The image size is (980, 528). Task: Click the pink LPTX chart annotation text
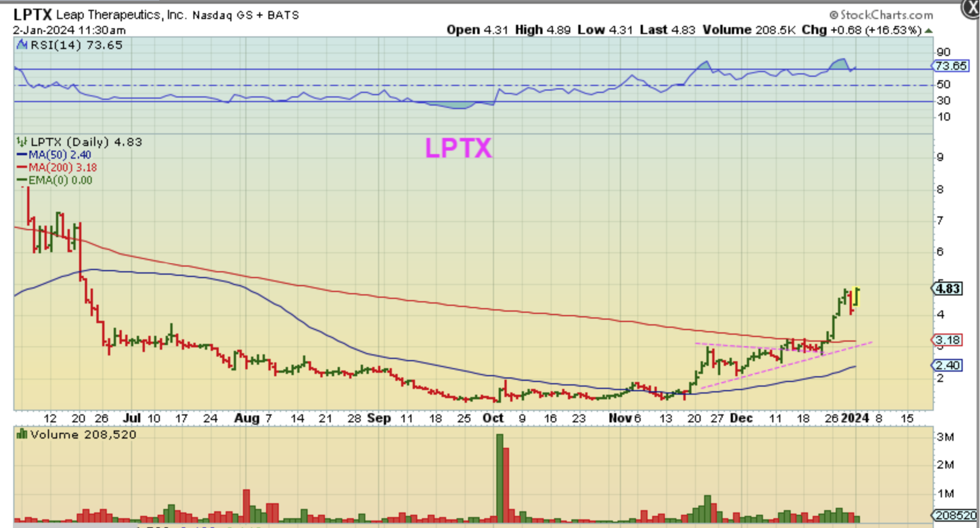pyautogui.click(x=458, y=148)
